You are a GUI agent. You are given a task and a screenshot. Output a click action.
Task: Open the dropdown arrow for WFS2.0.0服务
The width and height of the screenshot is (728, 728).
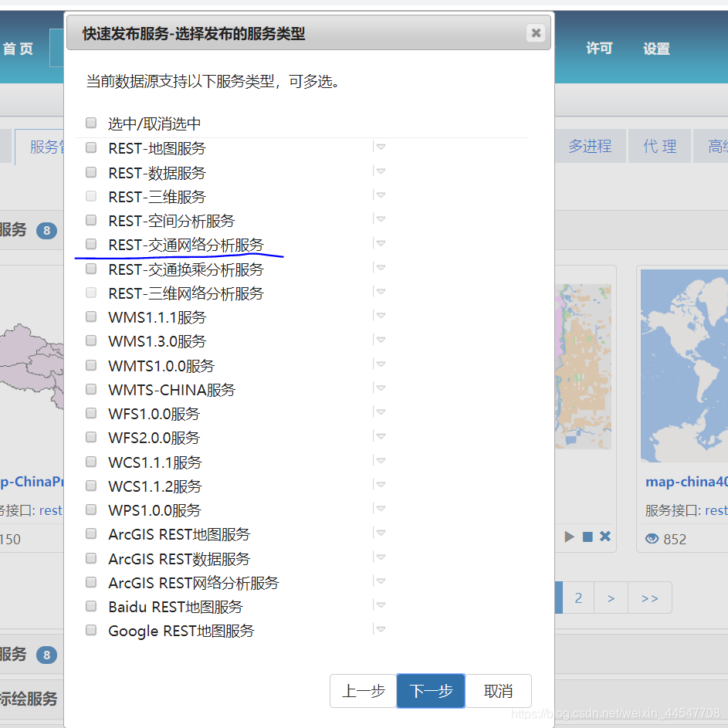coord(381,436)
